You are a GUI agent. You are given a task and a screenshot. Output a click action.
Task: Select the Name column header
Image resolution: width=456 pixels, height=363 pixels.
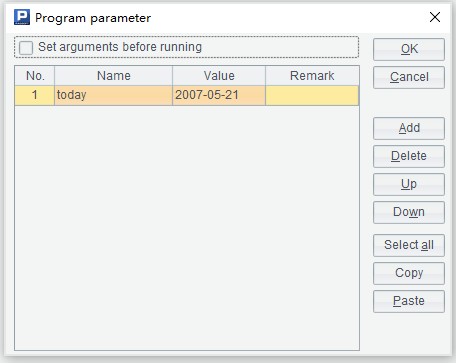pos(113,76)
